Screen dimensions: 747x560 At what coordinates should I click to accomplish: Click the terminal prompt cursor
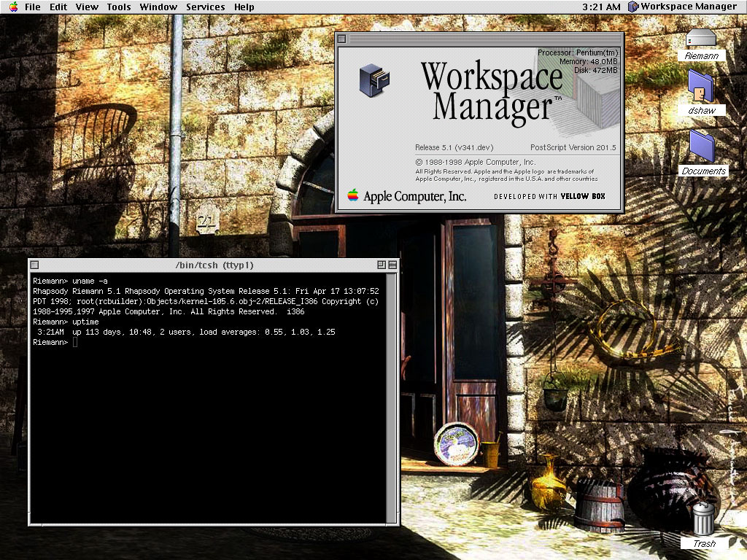[75, 343]
